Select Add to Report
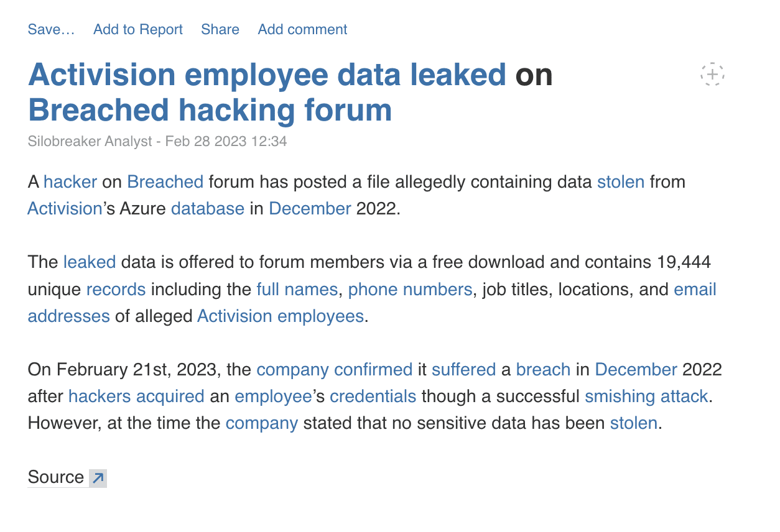Image resolution: width=780 pixels, height=532 pixels. tap(138, 29)
